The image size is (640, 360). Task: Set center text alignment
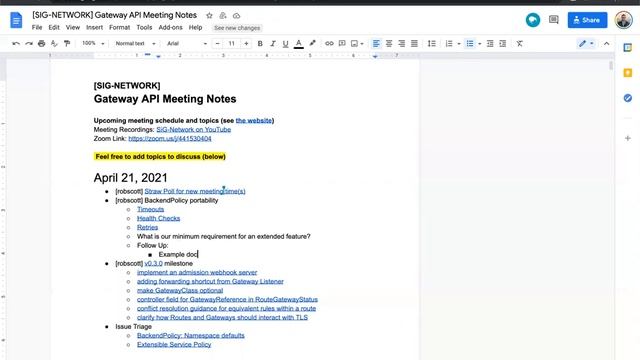click(x=389, y=43)
